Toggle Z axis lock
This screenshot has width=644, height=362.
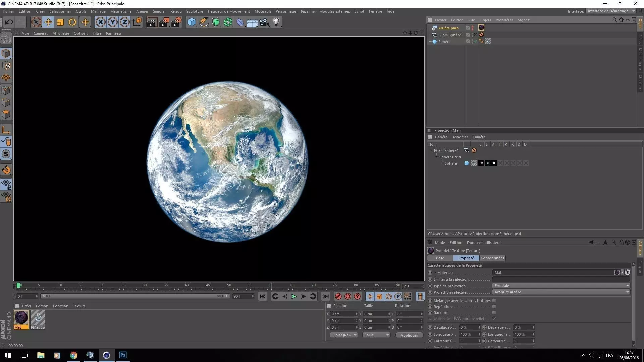coord(124,22)
